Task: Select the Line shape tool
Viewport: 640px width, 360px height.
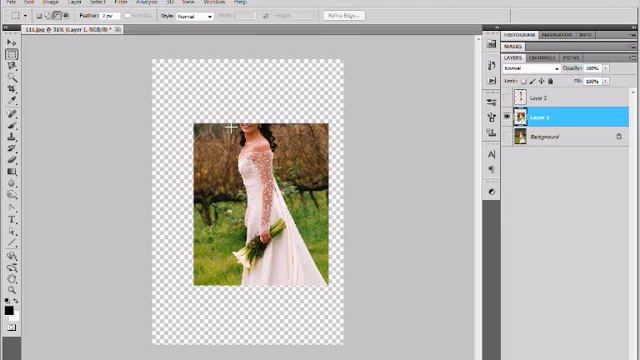Action: [11, 243]
